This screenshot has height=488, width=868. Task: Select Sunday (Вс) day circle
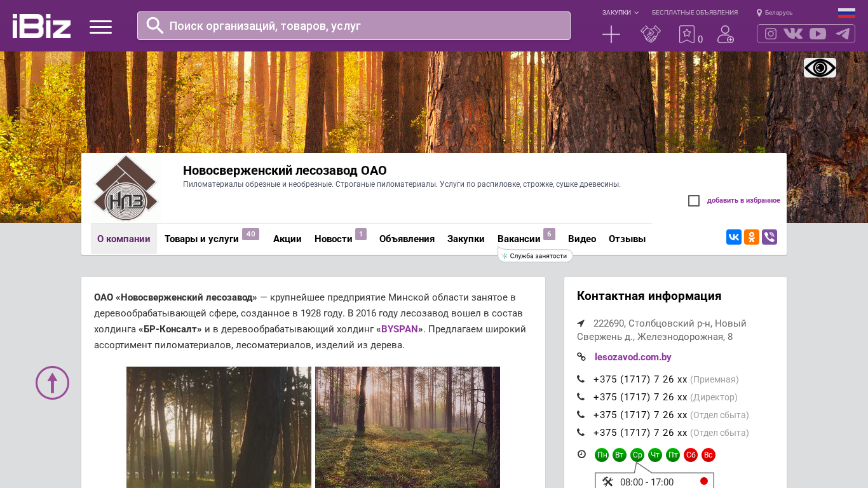[x=709, y=455]
